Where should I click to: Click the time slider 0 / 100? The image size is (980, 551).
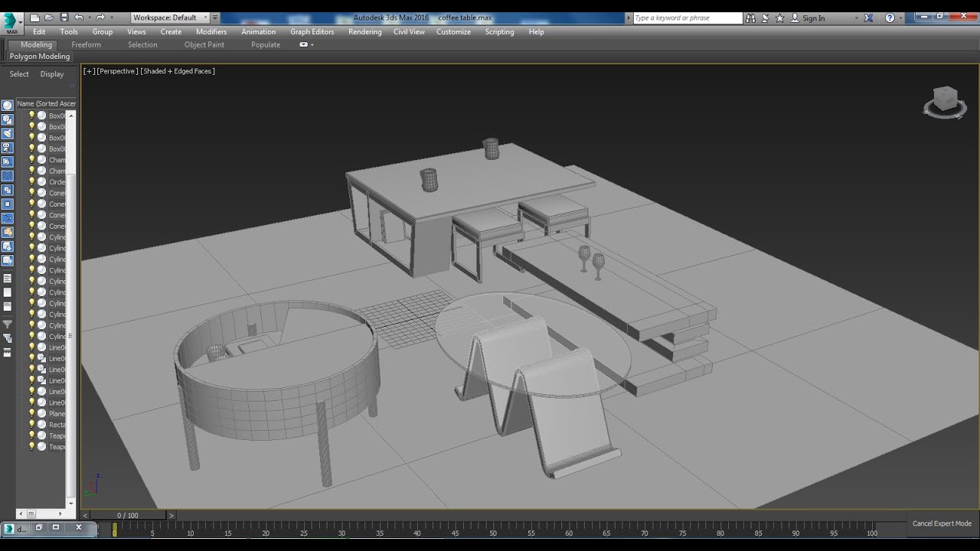(x=128, y=516)
